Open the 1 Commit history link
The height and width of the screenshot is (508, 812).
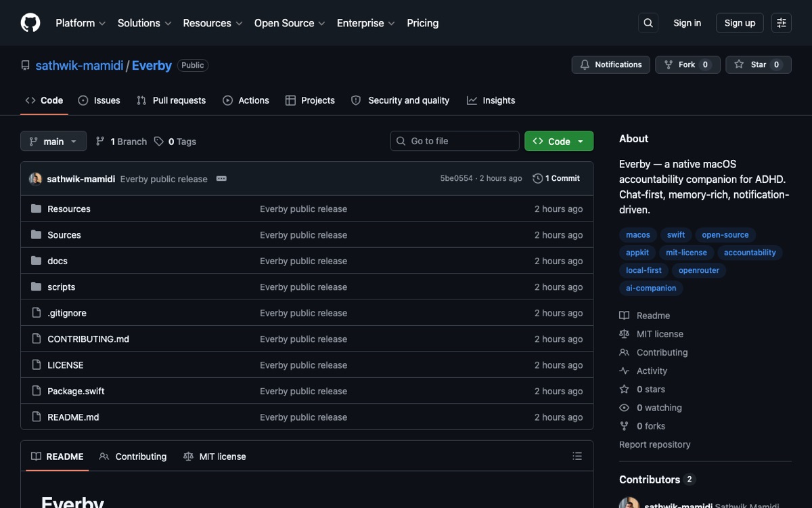point(556,179)
